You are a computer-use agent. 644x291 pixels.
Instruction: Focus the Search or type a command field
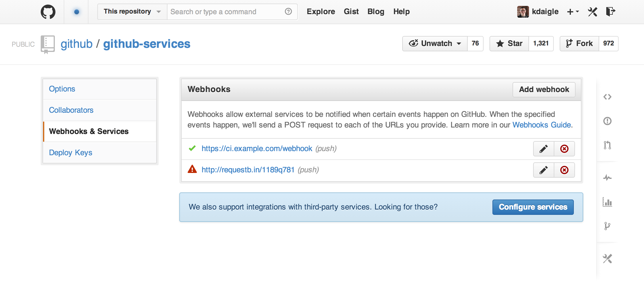tap(226, 12)
